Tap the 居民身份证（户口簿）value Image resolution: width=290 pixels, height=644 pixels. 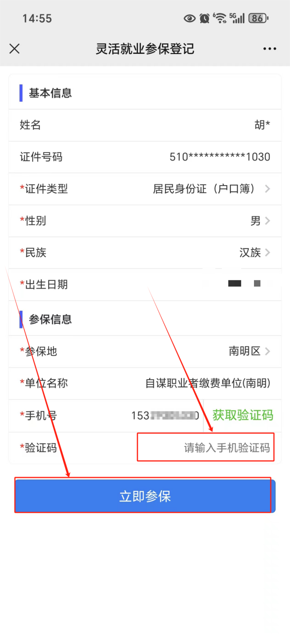click(204, 189)
